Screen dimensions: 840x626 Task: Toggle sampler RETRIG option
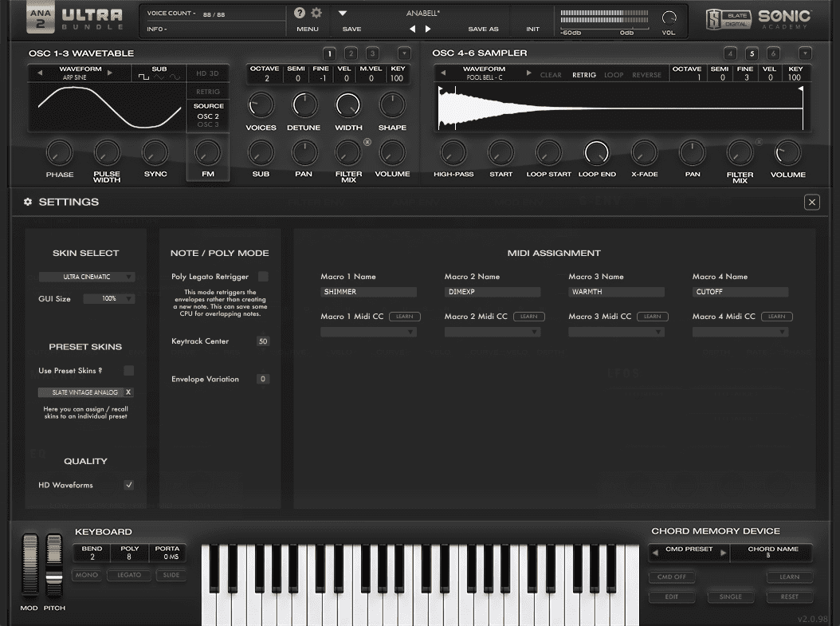[x=584, y=75]
